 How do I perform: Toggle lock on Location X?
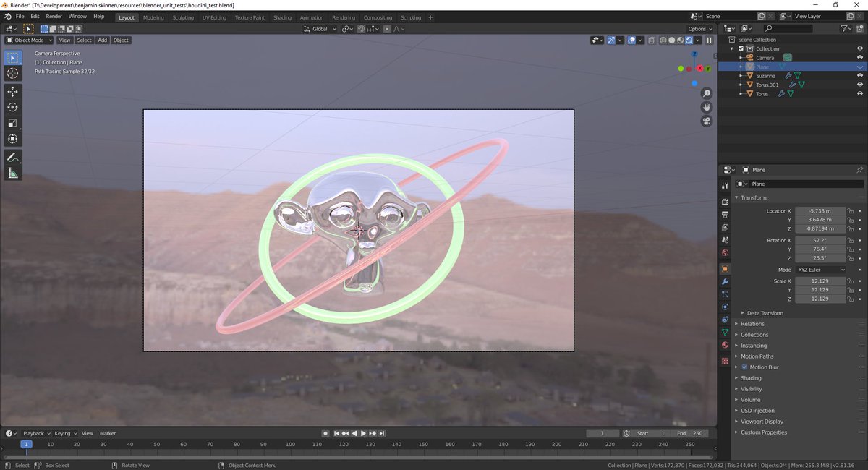[x=851, y=211]
